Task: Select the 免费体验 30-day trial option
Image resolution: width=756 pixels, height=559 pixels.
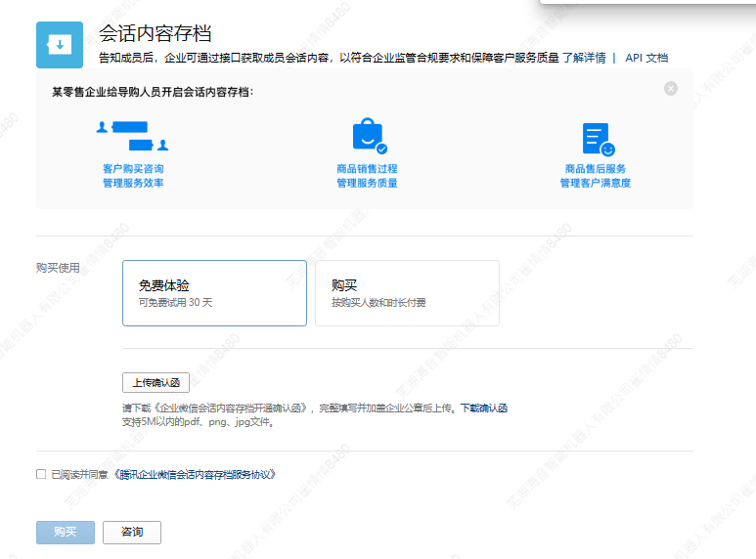Action: (214, 292)
